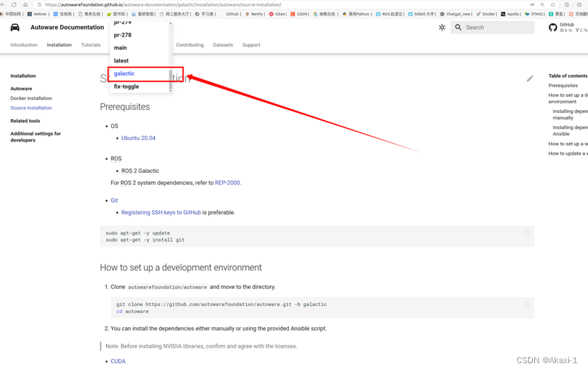Open the bilibili 大学 bookmark
Viewport: 588px width, 370px height.
coord(421,14)
